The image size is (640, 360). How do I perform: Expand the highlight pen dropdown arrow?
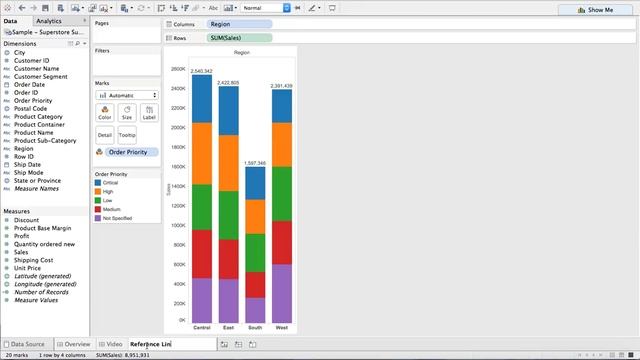pos(319,8)
